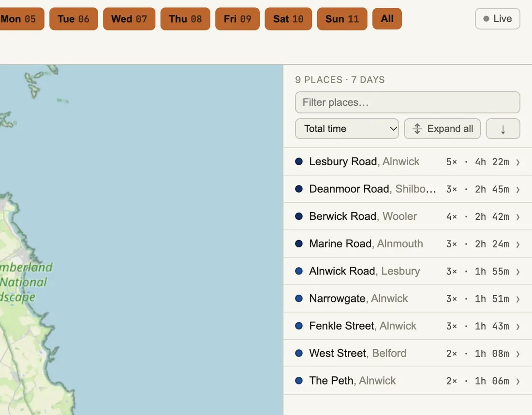Viewport: 532px width, 415px height.
Task: Click the 'Fenkle Street' place name
Action: (x=341, y=326)
